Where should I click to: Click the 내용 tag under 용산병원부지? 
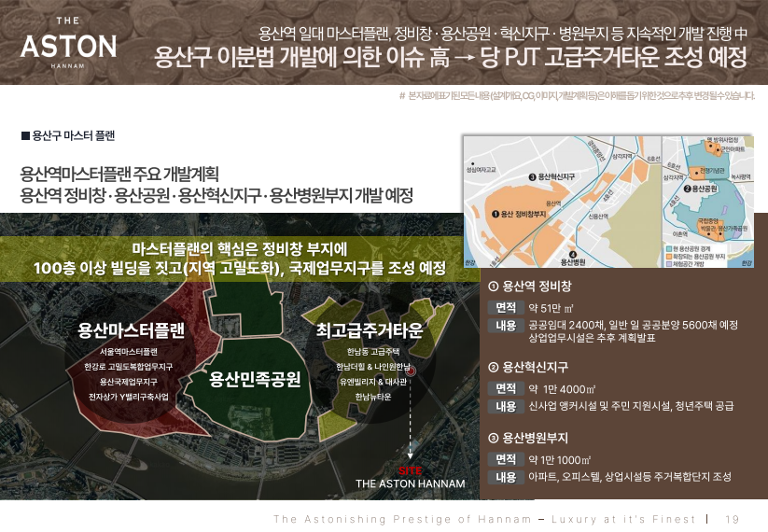[506, 477]
